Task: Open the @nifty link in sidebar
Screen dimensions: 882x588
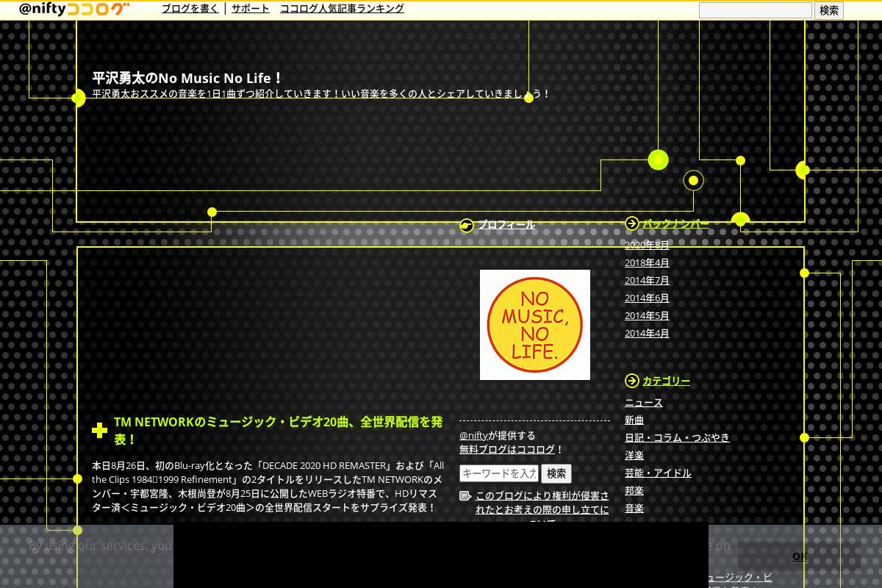Action: [474, 435]
